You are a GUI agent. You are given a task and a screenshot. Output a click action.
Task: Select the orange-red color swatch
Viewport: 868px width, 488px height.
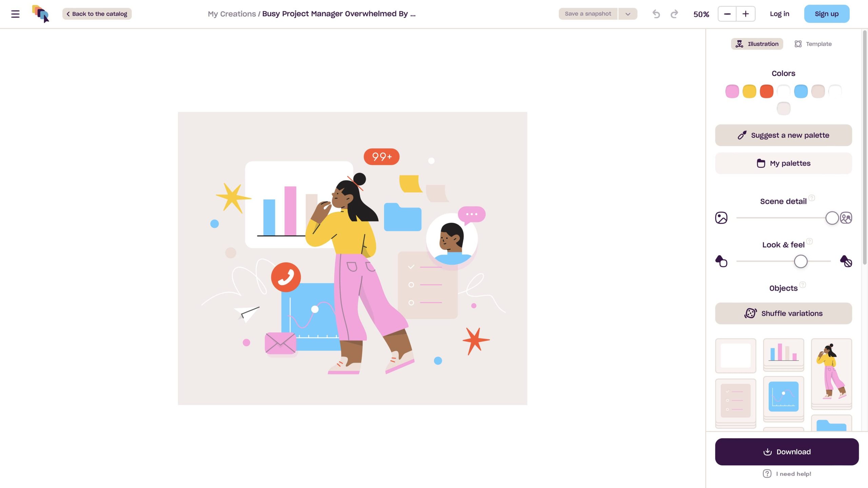[767, 91]
